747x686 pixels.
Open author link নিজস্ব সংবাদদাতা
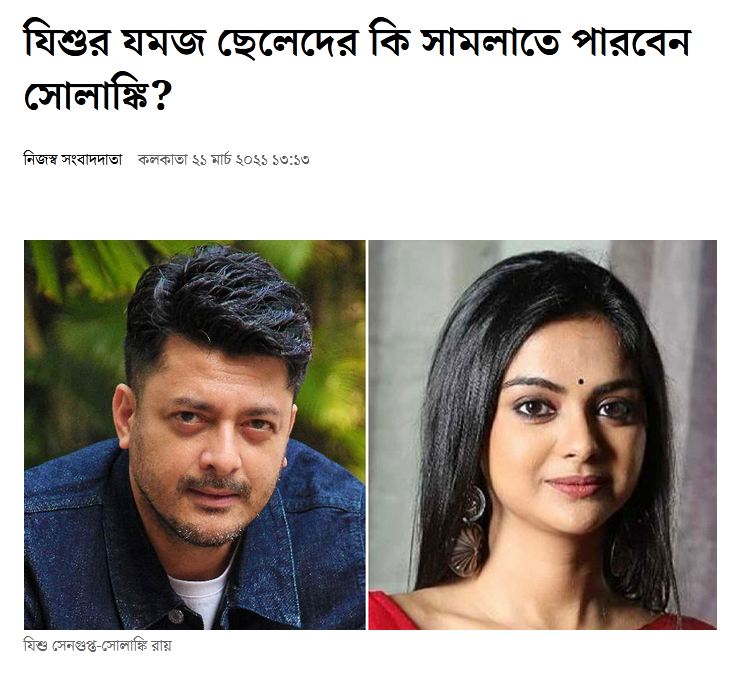point(73,159)
